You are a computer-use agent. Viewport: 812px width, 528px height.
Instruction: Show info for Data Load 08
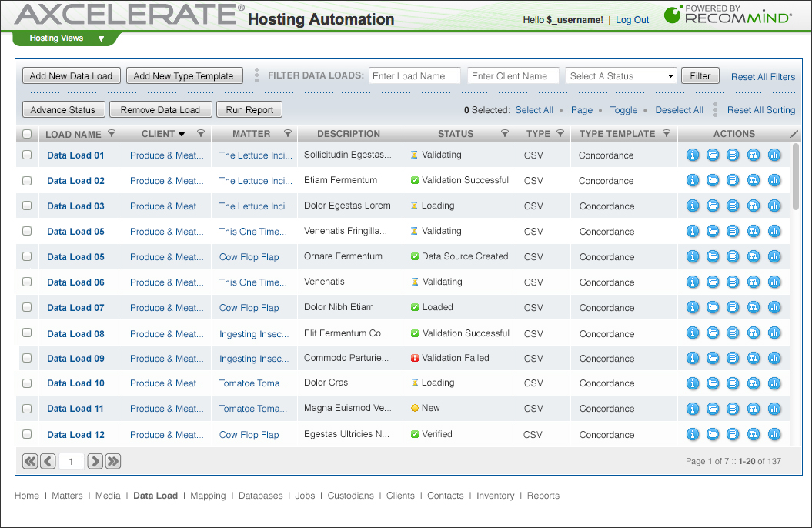(693, 333)
